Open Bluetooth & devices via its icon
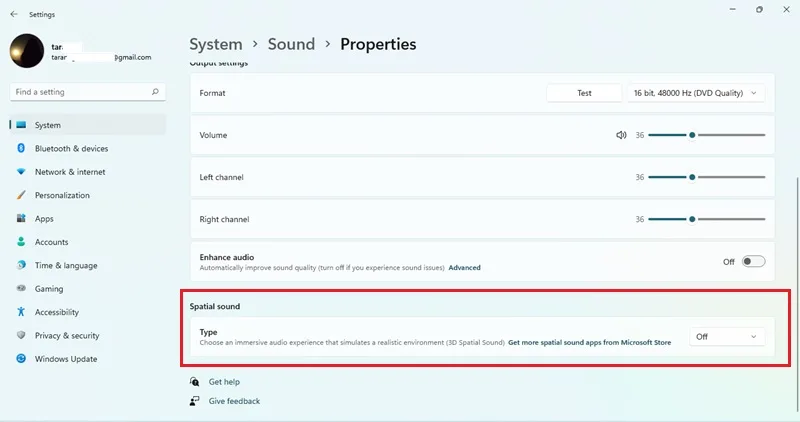The image size is (800, 422). tap(21, 148)
